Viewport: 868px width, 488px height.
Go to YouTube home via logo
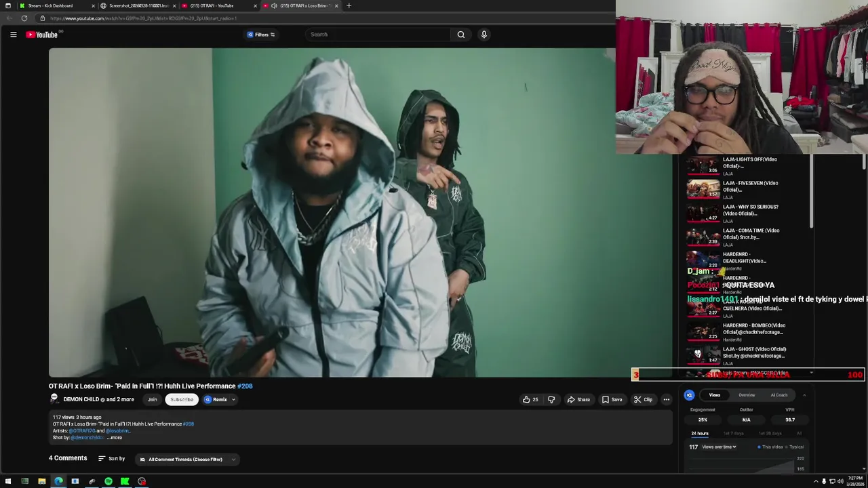(42, 35)
